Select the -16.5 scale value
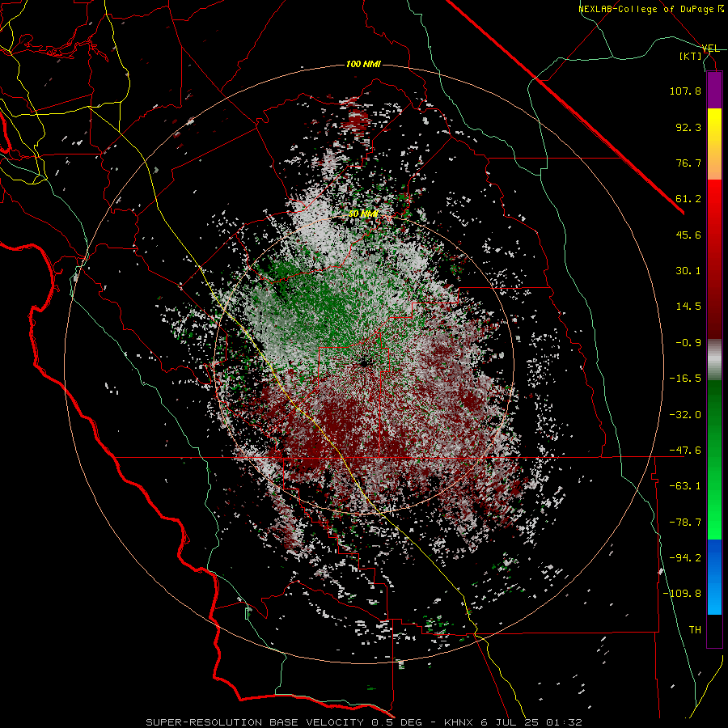This screenshot has height=728, width=728. tap(685, 379)
